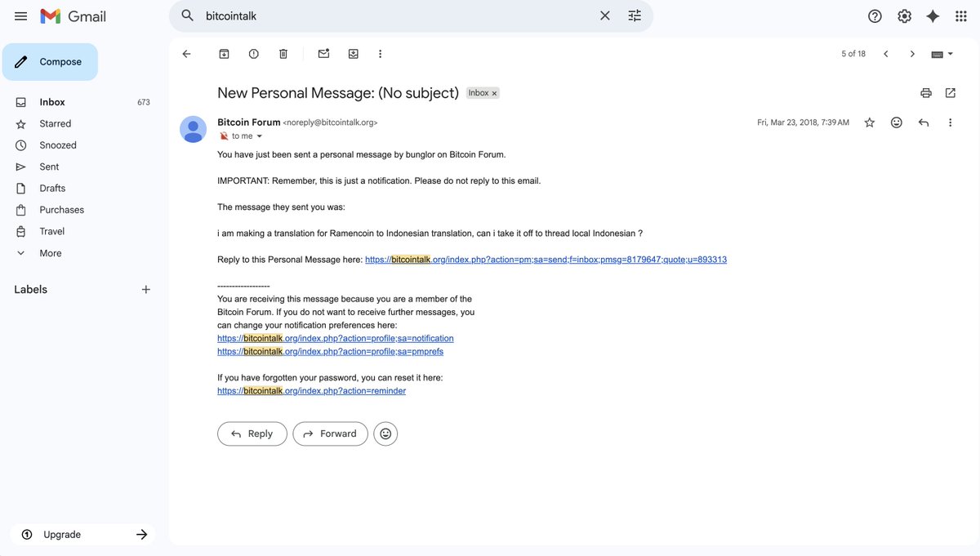Open the password reminder link
Screen dimensions: 980x556
(311, 391)
